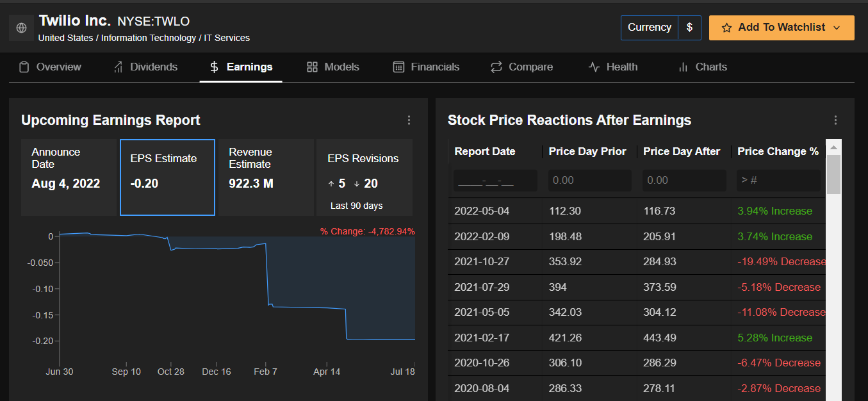Click the star icon on Add To Watchlist

pos(726,28)
